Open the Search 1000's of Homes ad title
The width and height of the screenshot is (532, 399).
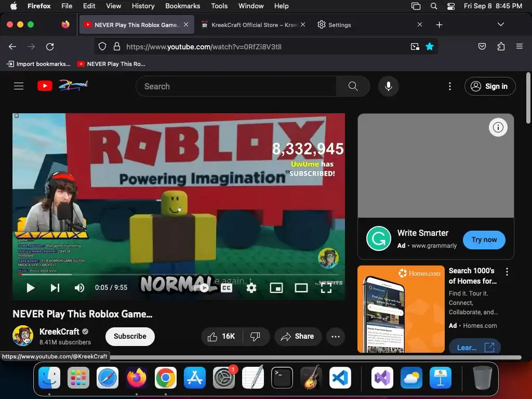[x=473, y=276]
